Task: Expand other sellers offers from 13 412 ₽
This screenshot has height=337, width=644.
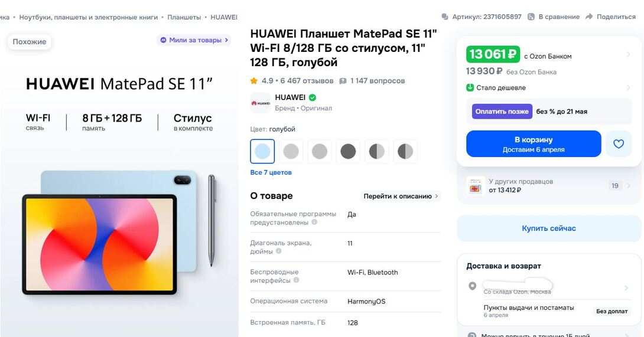Action: 549,186
